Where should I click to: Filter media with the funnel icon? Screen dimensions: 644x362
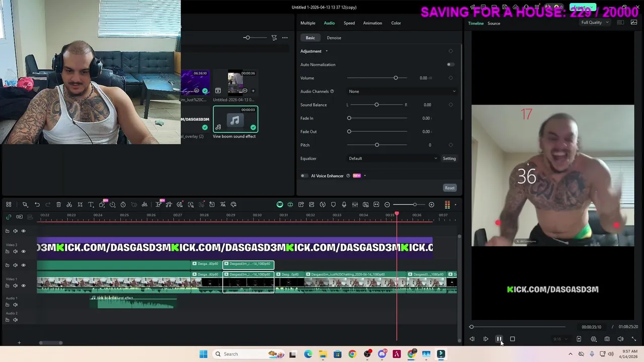274,38
